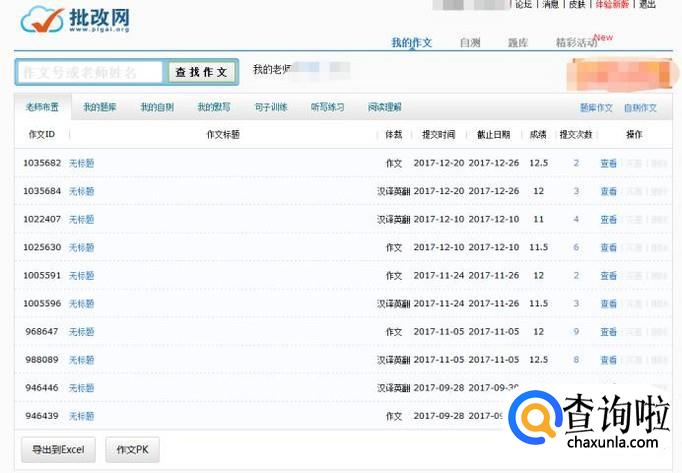The height and width of the screenshot is (473, 682).
Task: Open 精彩活动 with New badge
Action: point(577,43)
